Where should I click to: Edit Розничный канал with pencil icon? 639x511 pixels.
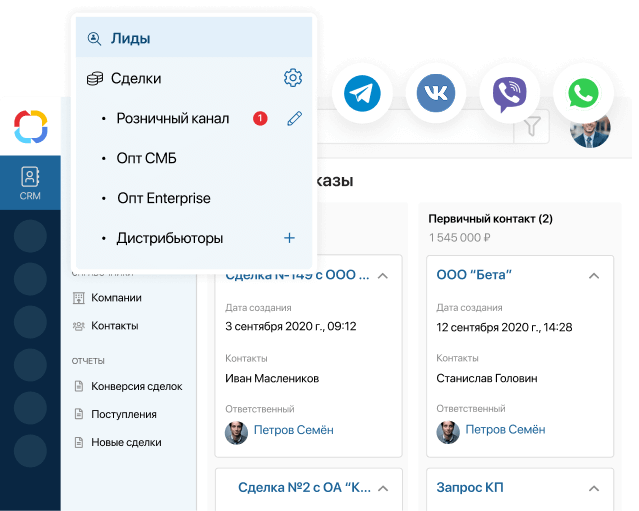[294, 119]
